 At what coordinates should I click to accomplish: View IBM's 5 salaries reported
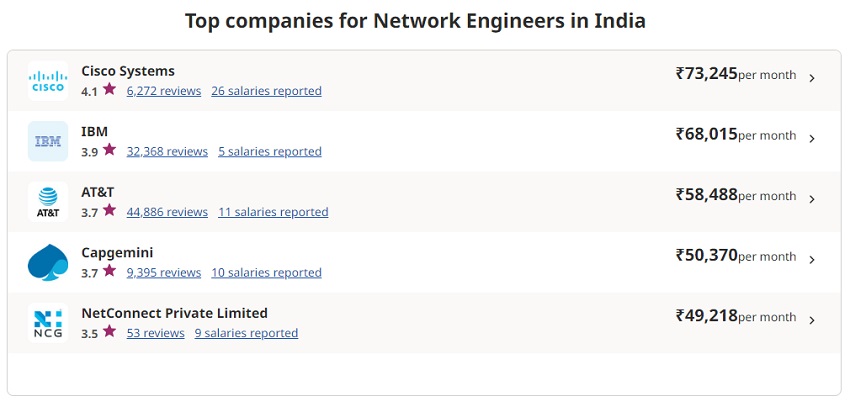(269, 152)
